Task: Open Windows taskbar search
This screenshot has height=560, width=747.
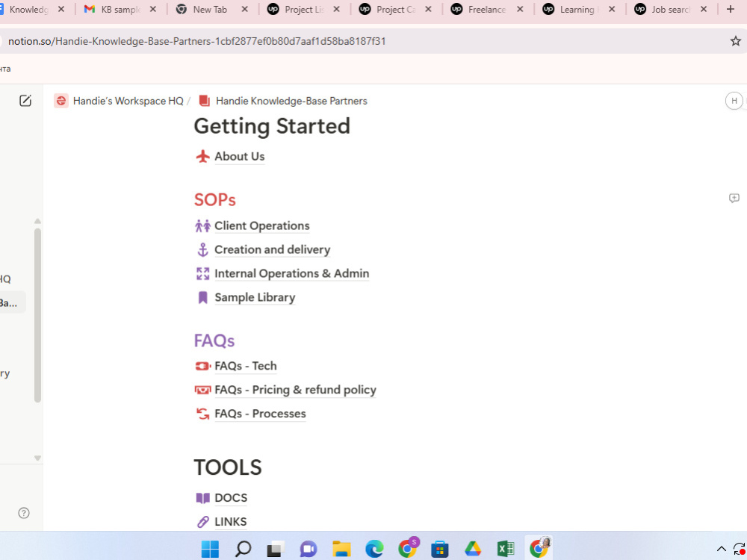Action: tap(243, 549)
